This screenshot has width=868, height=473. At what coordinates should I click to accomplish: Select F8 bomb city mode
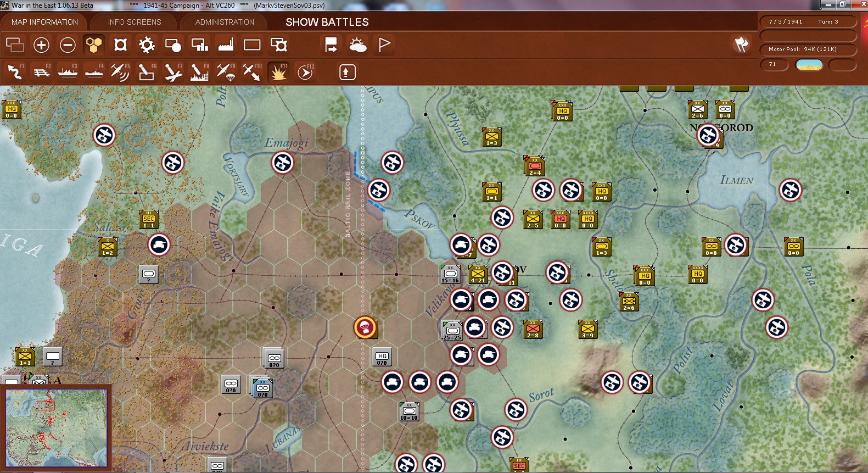click(x=200, y=72)
